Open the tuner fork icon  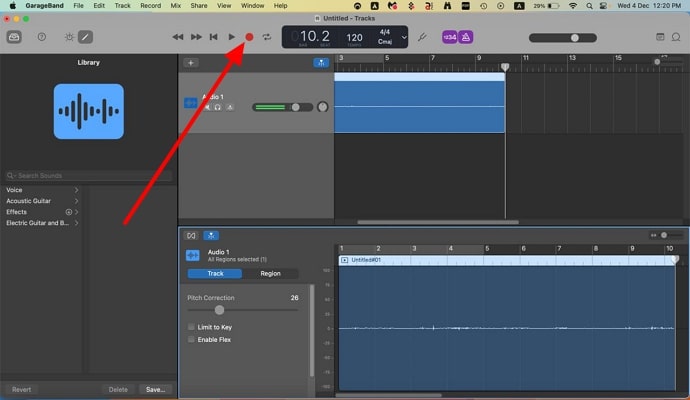point(422,37)
